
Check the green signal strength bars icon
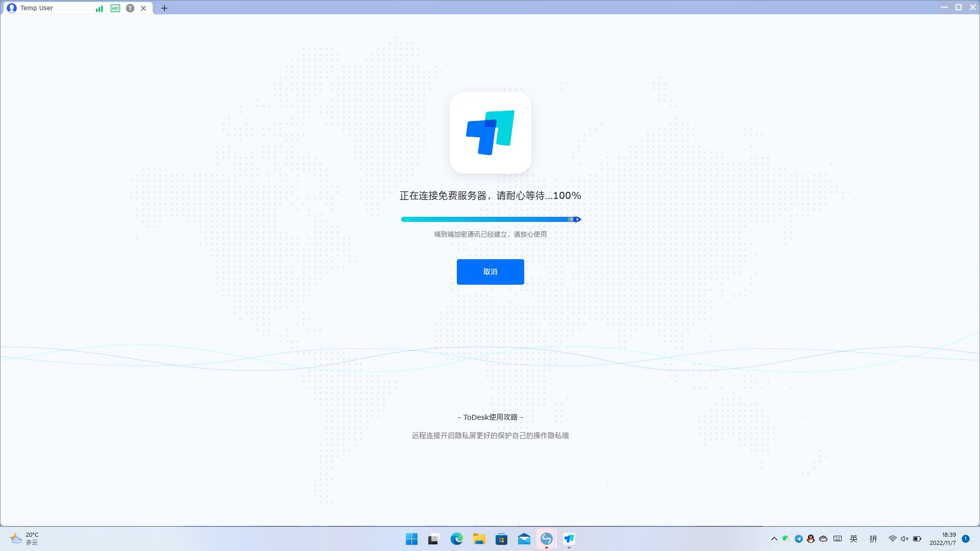tap(99, 8)
